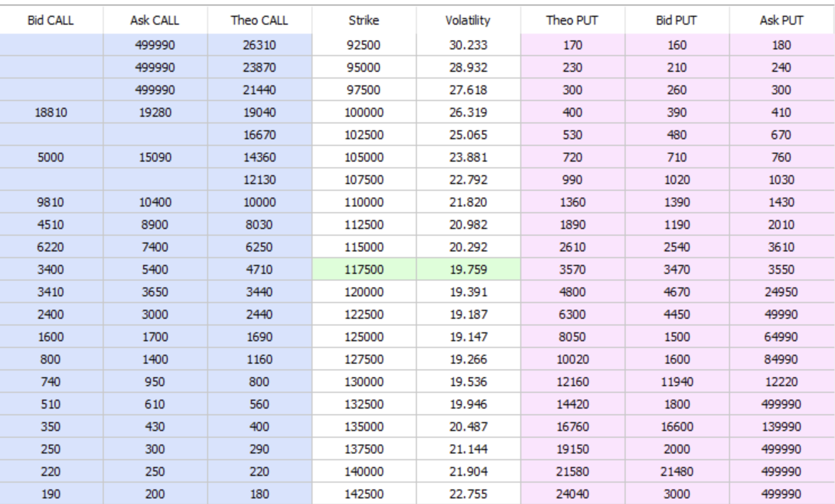Select the highlighted 117500 strike cell
The image size is (835, 504).
click(x=364, y=269)
